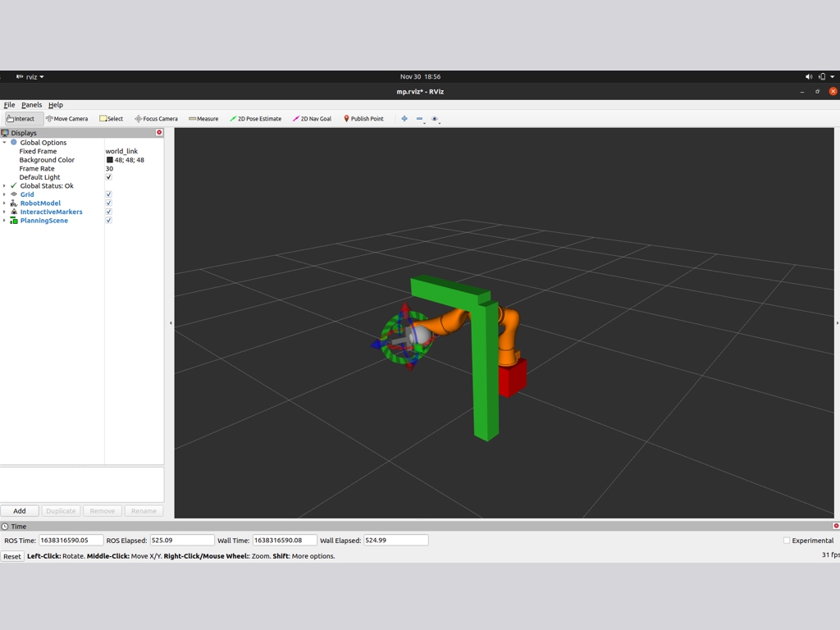Open the Panels menu

(x=32, y=105)
